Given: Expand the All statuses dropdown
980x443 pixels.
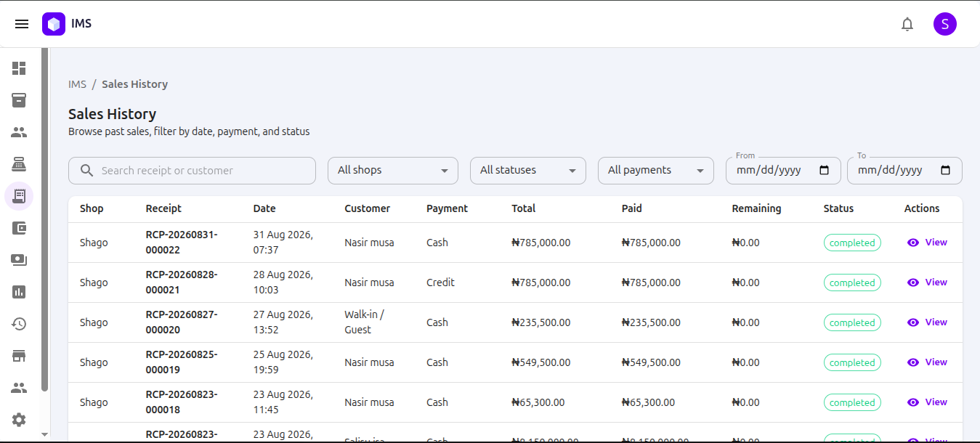Looking at the screenshot, I should tap(528, 171).
